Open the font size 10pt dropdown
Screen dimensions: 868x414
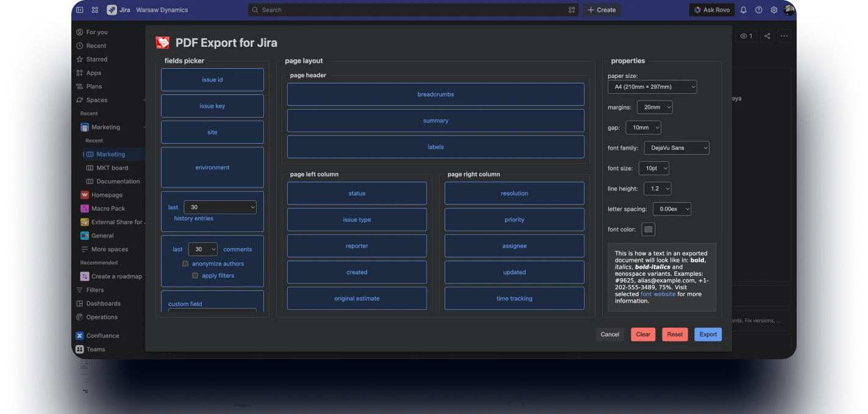click(x=654, y=168)
